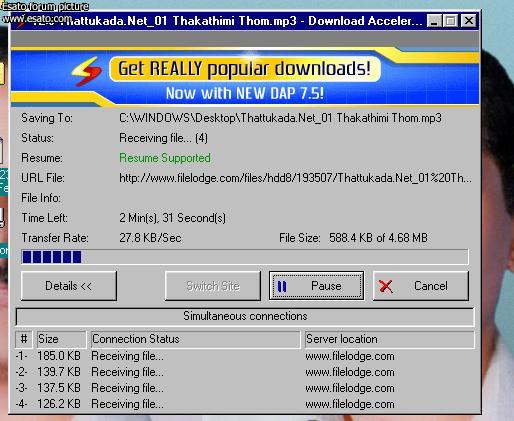
Task: Click the DAP lightning logo in banner
Action: click(87, 71)
